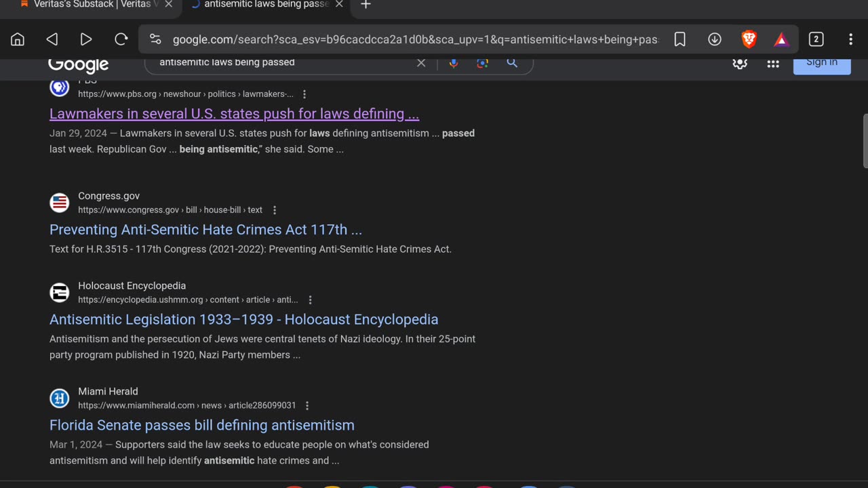Close the antisemitic laws search tab
The height and width of the screenshot is (488, 868).
pos(339,5)
